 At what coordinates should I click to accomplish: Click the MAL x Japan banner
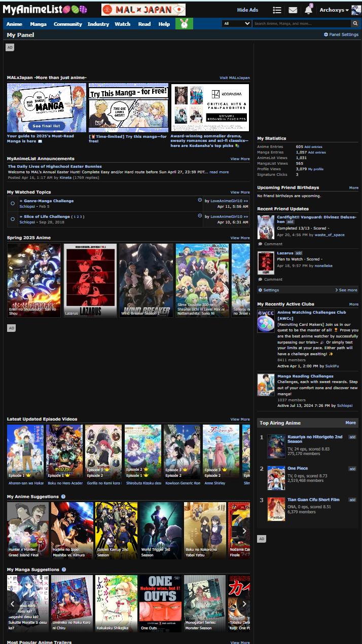(143, 10)
